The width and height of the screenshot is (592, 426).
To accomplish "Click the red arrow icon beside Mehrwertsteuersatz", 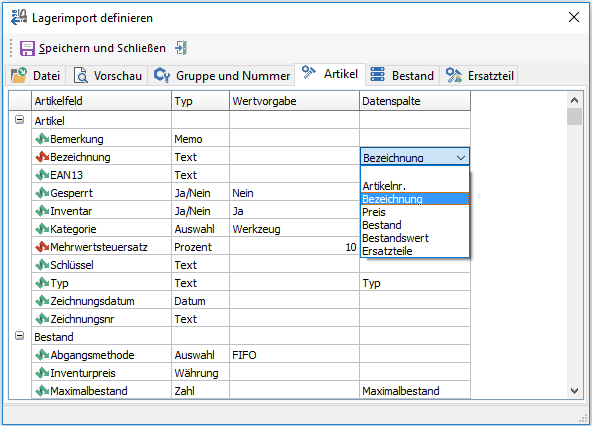I will tap(42, 247).
